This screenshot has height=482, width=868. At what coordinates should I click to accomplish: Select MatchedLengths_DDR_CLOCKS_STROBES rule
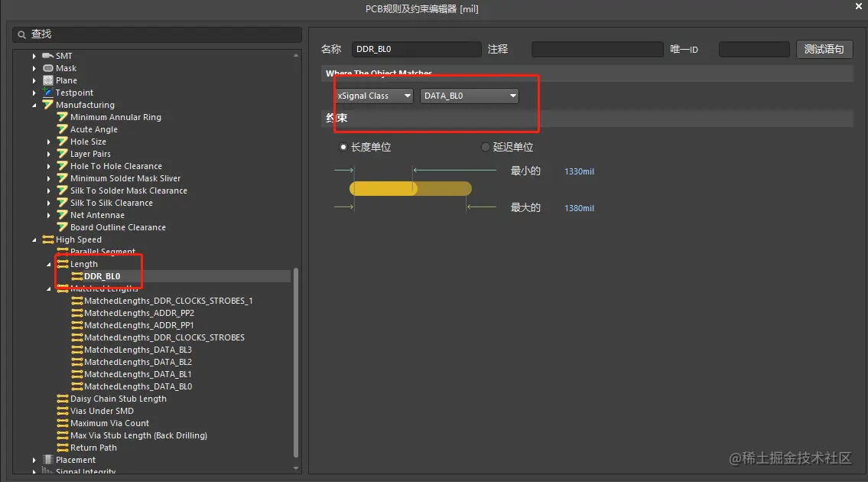(164, 337)
